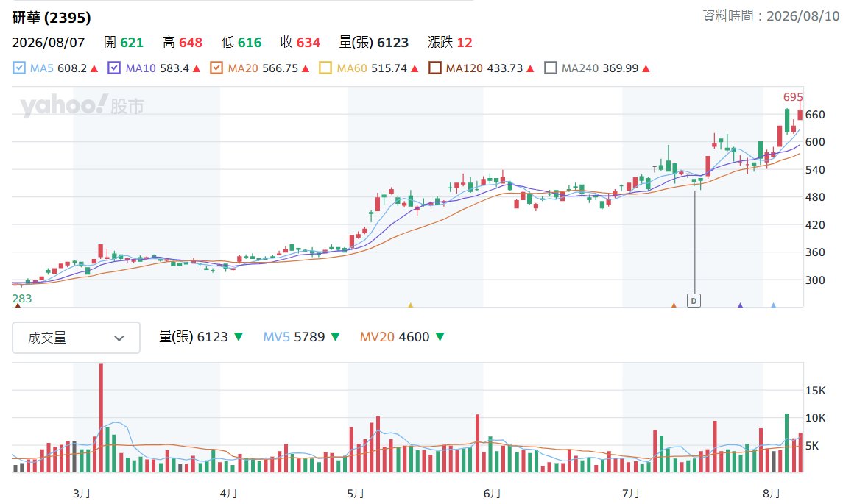Click the opening price 開 621
The height and width of the screenshot is (504, 843).
click(124, 43)
